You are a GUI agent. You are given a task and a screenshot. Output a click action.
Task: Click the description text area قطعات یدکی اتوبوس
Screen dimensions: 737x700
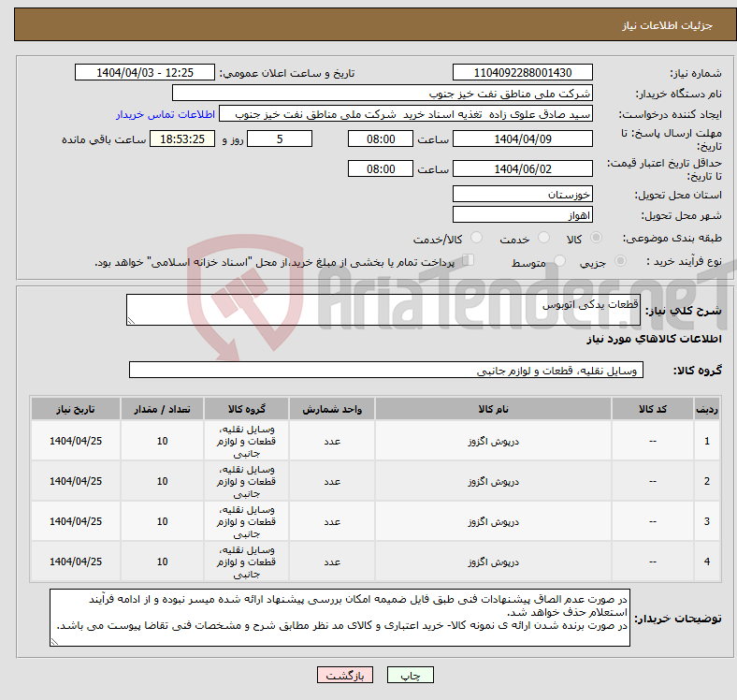point(383,310)
